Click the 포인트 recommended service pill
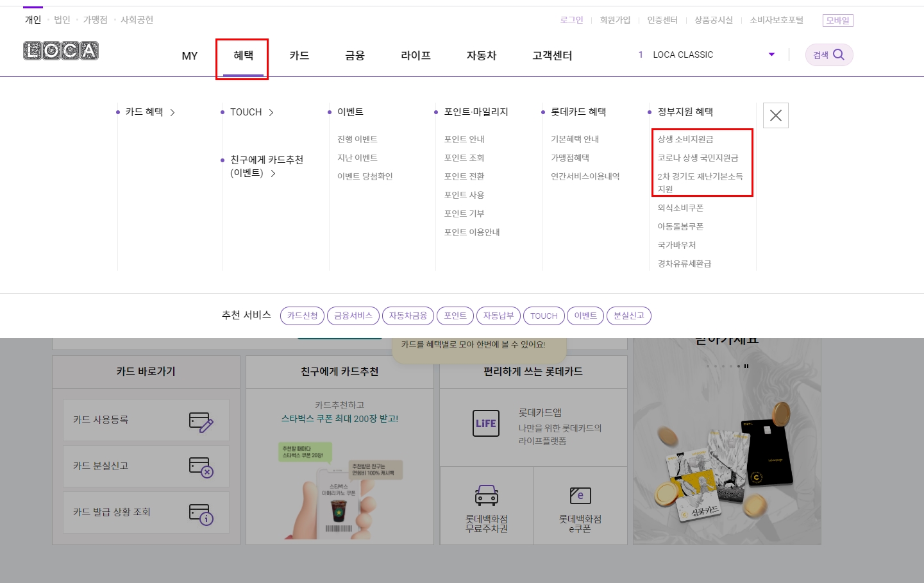Screen dimensions: 924x583 point(455,316)
